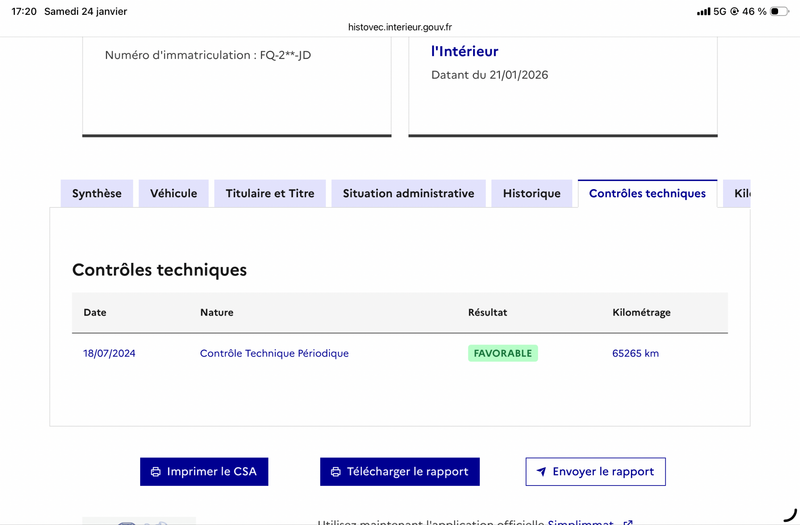The height and width of the screenshot is (525, 800).
Task: Open the Synthèse tab
Action: click(x=97, y=194)
